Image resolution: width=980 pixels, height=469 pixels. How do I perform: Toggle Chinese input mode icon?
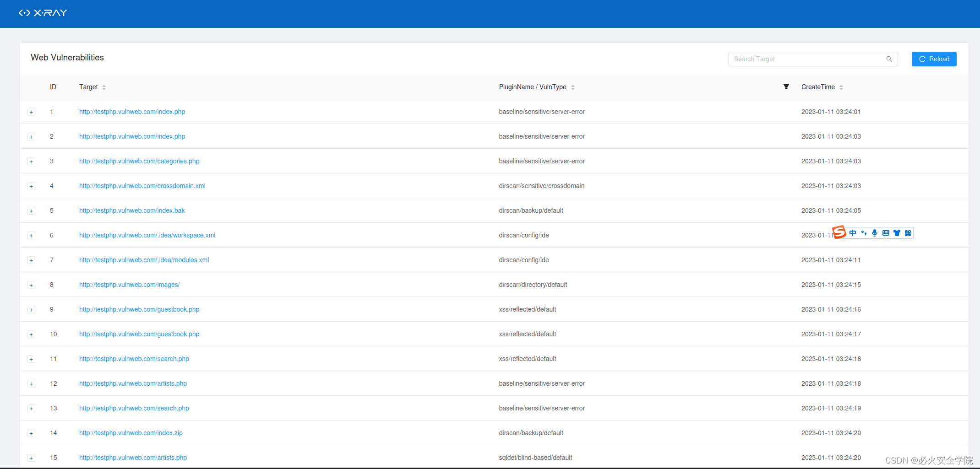coord(853,233)
